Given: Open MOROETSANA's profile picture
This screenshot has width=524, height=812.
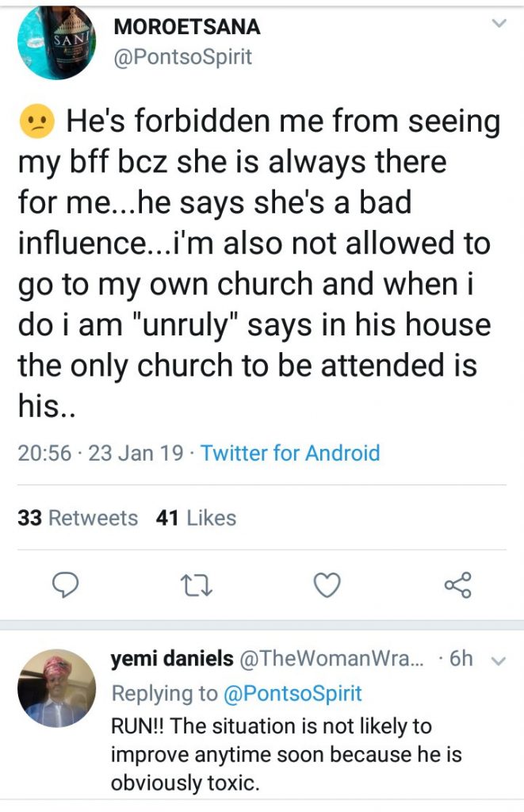Looking at the screenshot, I should [56, 41].
